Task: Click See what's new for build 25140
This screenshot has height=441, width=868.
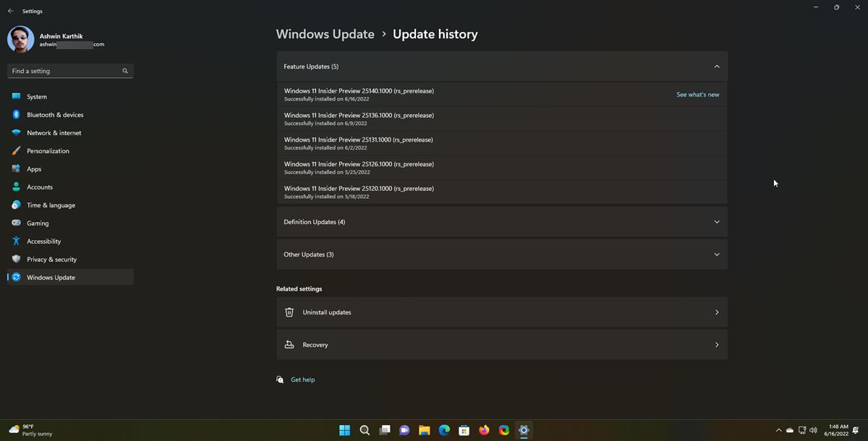Action: (x=697, y=94)
